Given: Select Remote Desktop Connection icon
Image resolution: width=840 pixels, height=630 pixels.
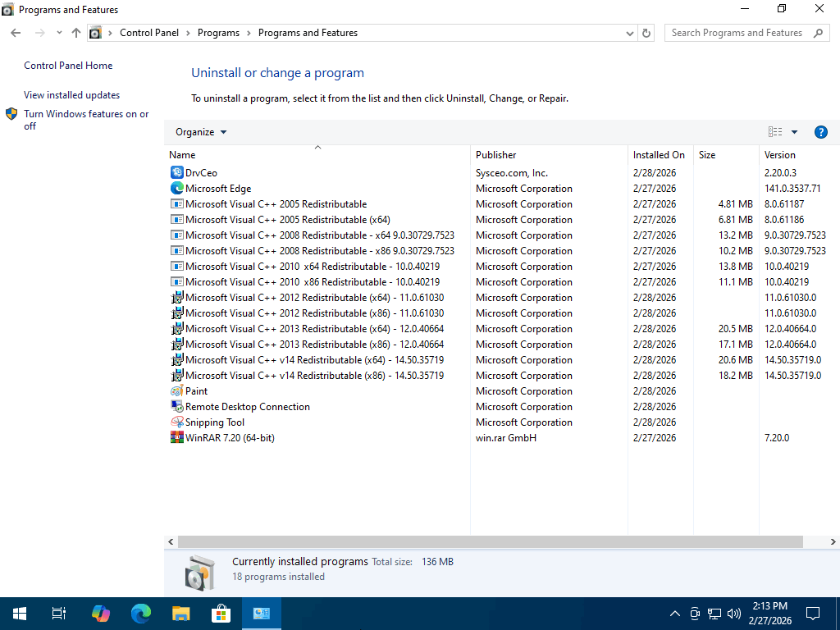Looking at the screenshot, I should (176, 407).
